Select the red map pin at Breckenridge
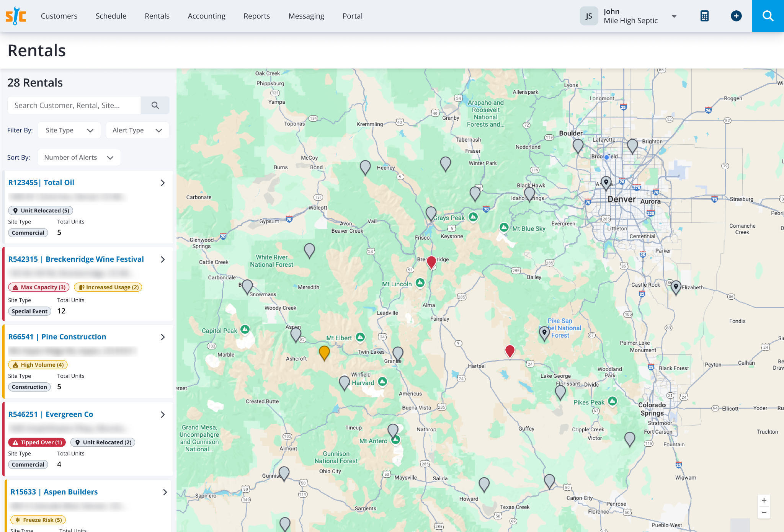784x532 pixels. pyautogui.click(x=431, y=263)
